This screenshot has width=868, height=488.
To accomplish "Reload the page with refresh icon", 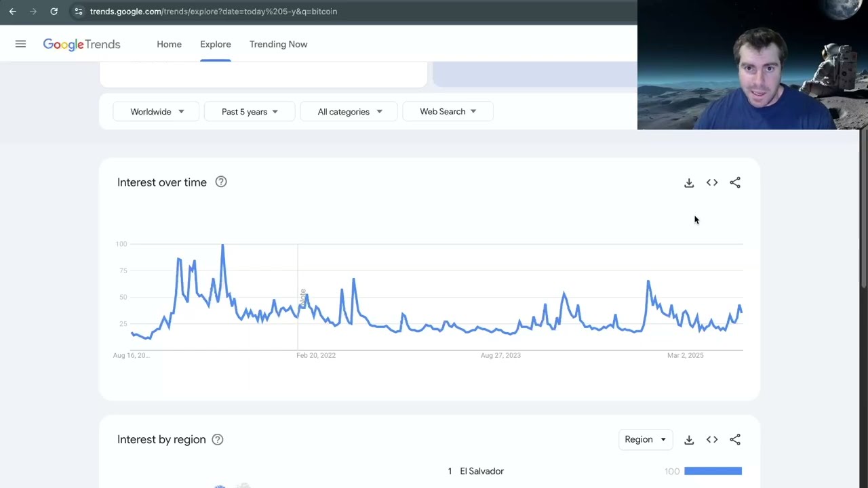I will tap(54, 12).
